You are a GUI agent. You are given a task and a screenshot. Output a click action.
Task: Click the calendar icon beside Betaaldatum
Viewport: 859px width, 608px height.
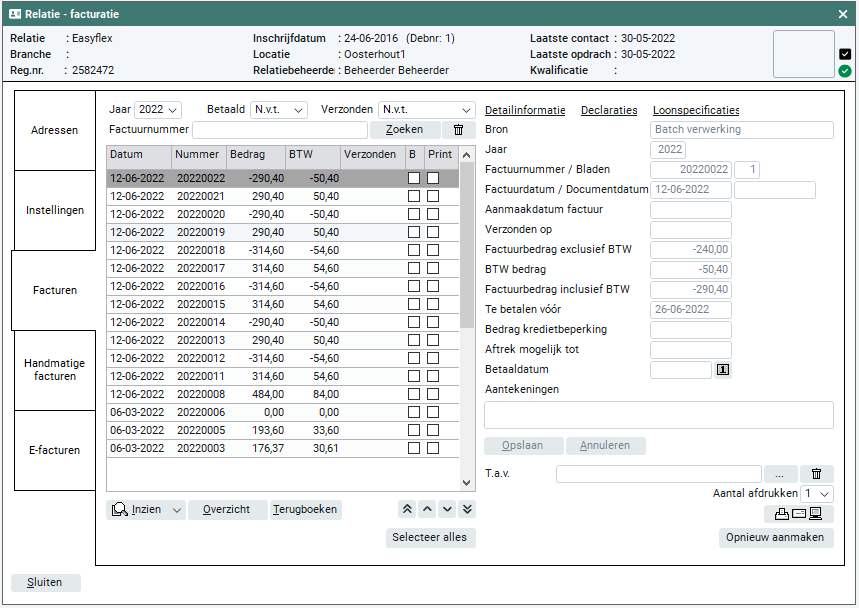coord(723,370)
